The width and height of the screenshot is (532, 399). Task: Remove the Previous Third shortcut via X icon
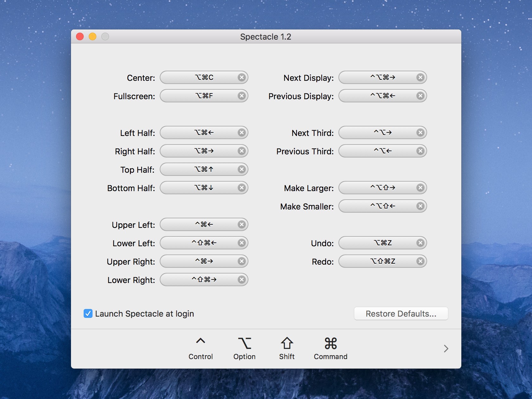coord(420,151)
